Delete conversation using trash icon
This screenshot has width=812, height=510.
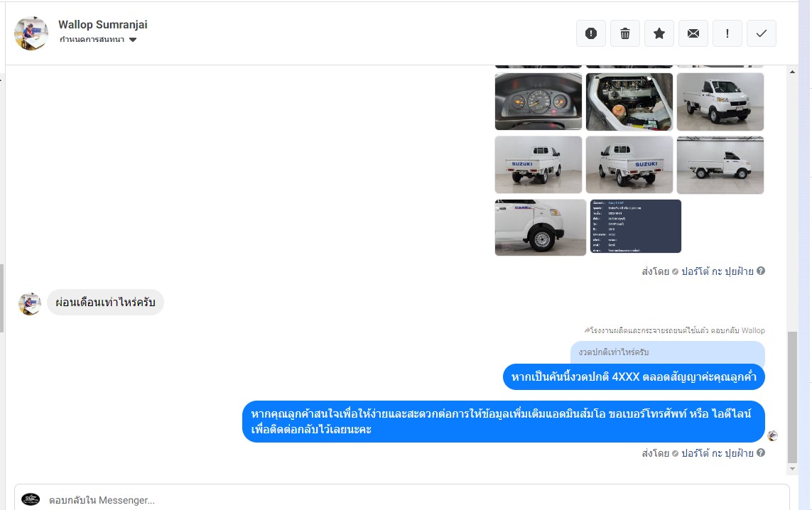click(625, 33)
